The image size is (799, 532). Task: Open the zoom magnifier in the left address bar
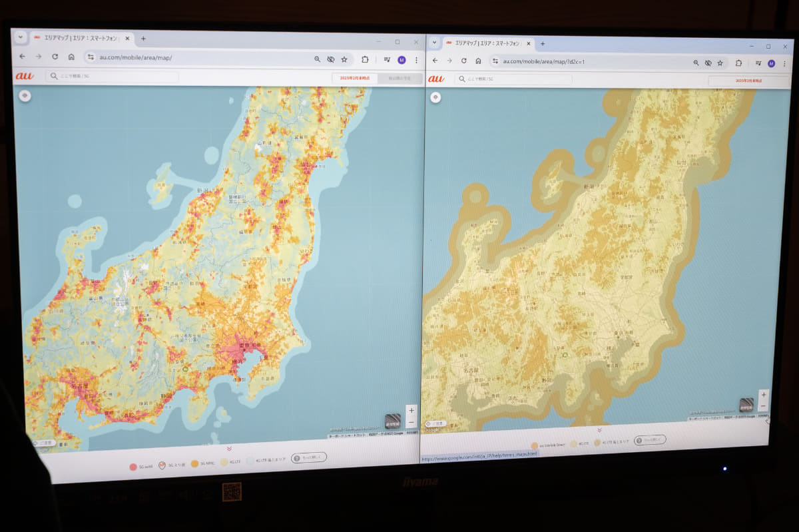click(x=317, y=59)
